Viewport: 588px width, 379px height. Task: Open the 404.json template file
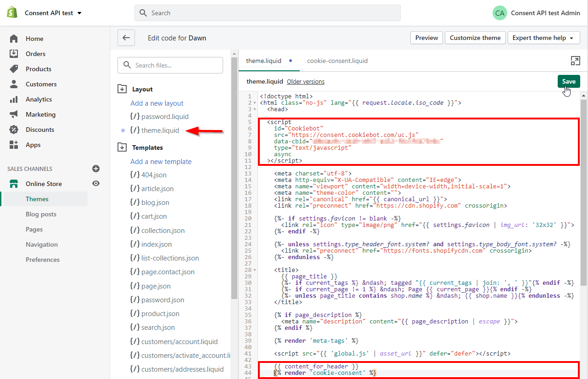coord(148,175)
